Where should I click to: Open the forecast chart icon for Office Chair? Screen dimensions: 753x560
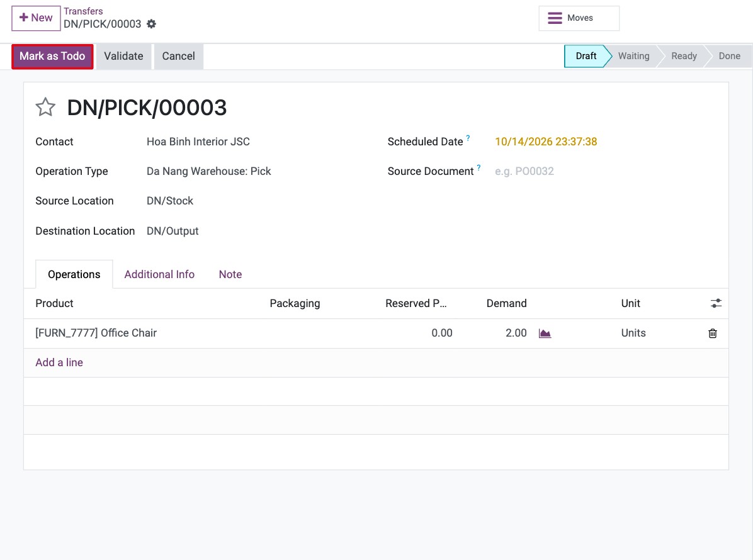(545, 333)
